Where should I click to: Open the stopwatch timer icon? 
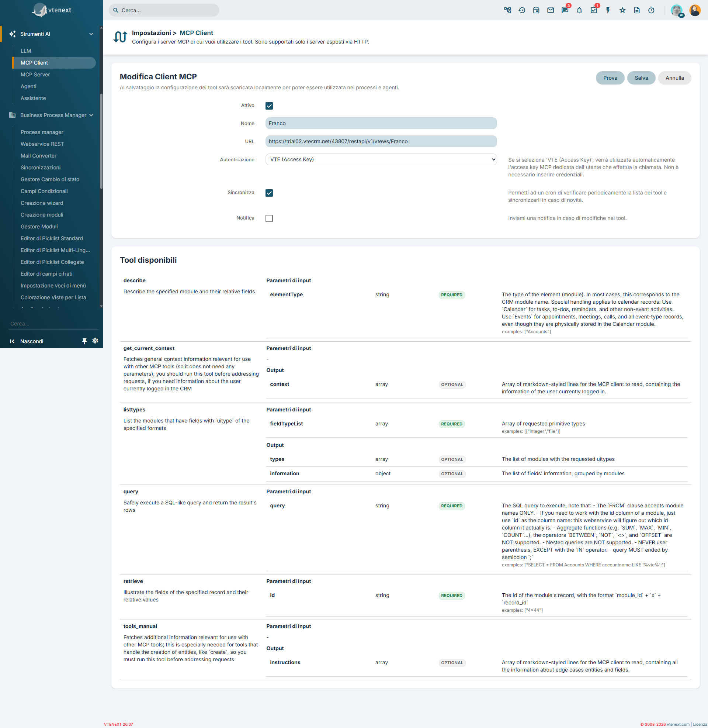coord(651,10)
